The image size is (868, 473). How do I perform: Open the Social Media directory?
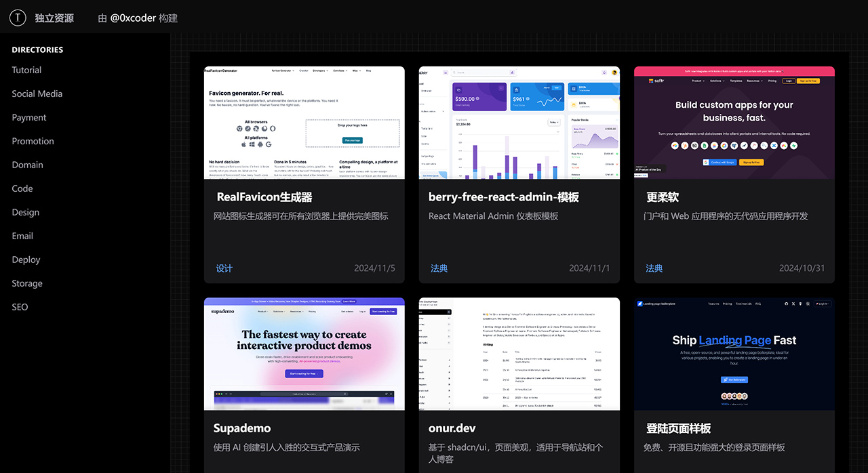tap(37, 94)
